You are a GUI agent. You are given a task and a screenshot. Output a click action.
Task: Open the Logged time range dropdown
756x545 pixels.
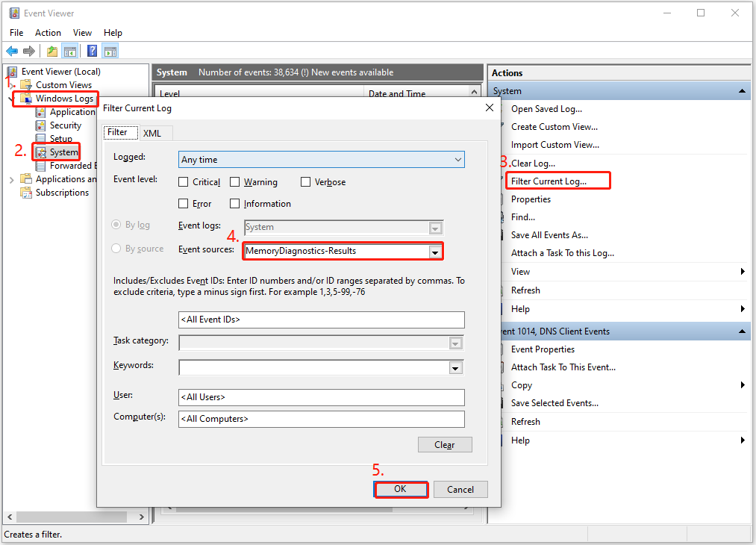click(457, 159)
